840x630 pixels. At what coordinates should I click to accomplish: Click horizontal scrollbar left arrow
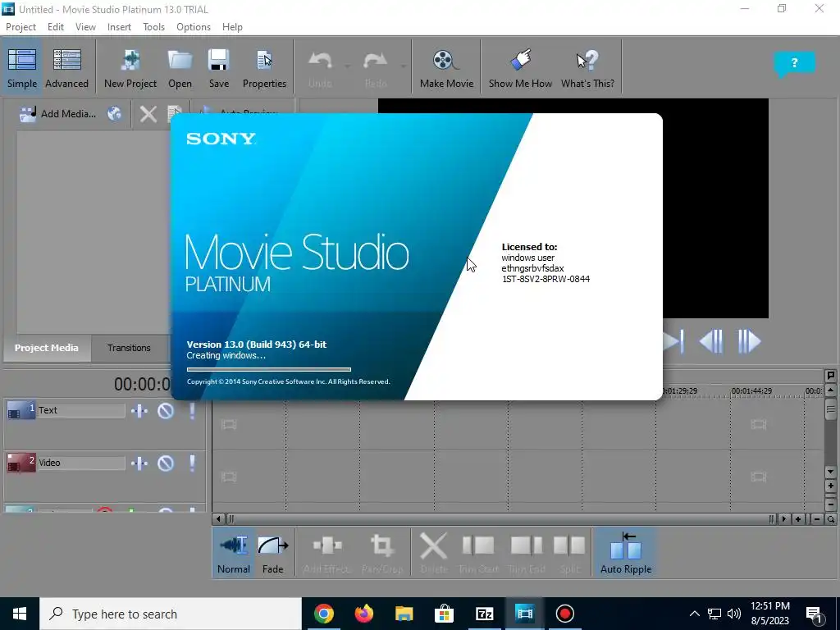(218, 518)
